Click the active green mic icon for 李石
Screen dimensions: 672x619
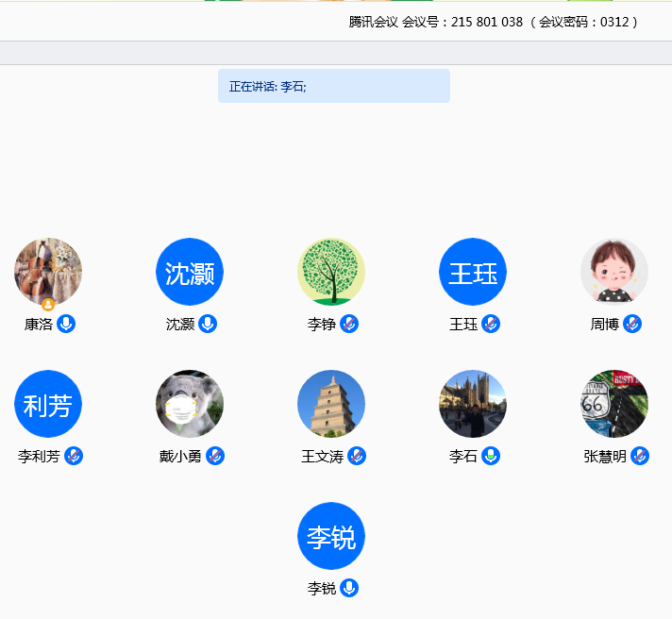491,456
